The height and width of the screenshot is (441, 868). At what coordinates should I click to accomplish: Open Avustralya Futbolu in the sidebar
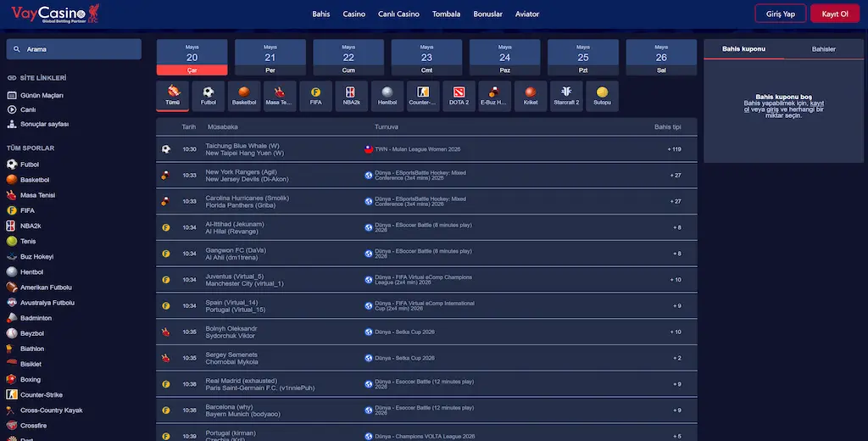coord(47,303)
